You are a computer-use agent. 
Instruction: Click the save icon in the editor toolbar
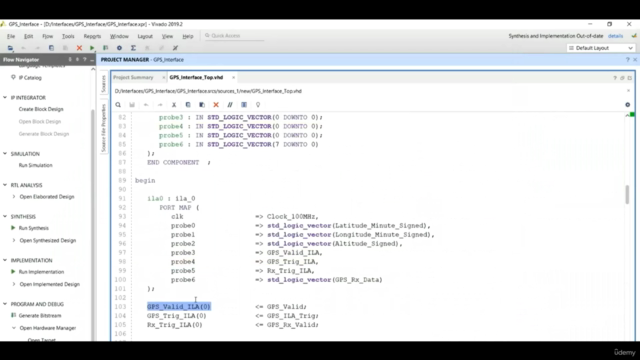132,105
